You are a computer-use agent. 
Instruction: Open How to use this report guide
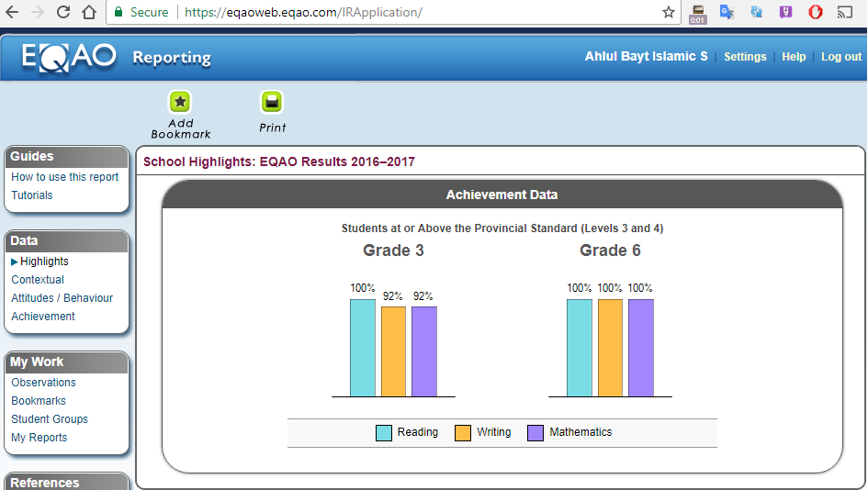[x=65, y=177]
